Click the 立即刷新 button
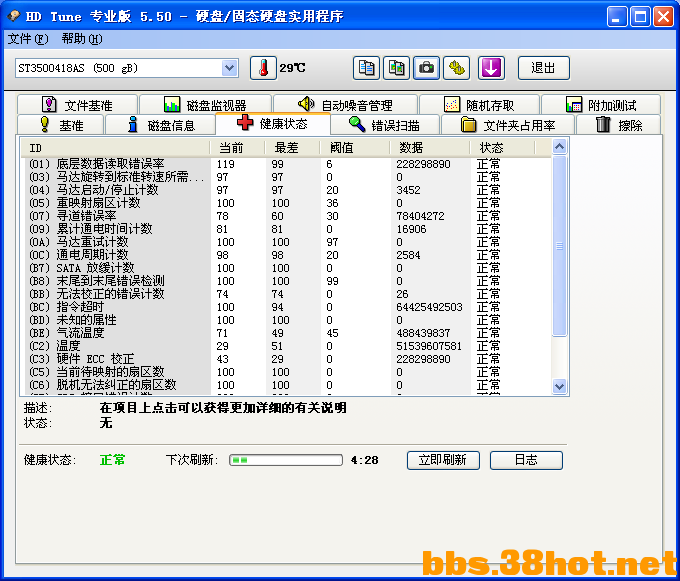Image resolution: width=680 pixels, height=581 pixels. click(443, 460)
